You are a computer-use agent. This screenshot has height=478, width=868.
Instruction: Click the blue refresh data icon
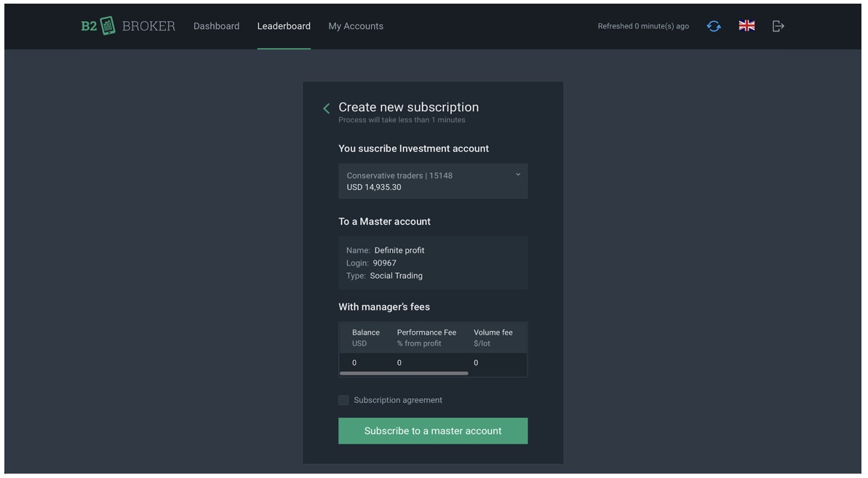(x=714, y=26)
